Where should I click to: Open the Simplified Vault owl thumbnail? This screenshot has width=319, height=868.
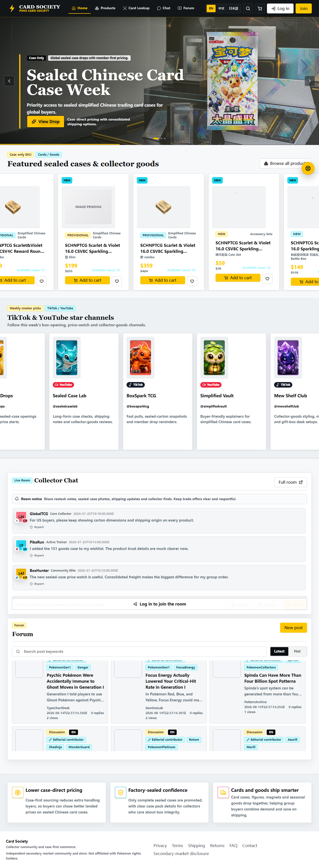pos(215,357)
